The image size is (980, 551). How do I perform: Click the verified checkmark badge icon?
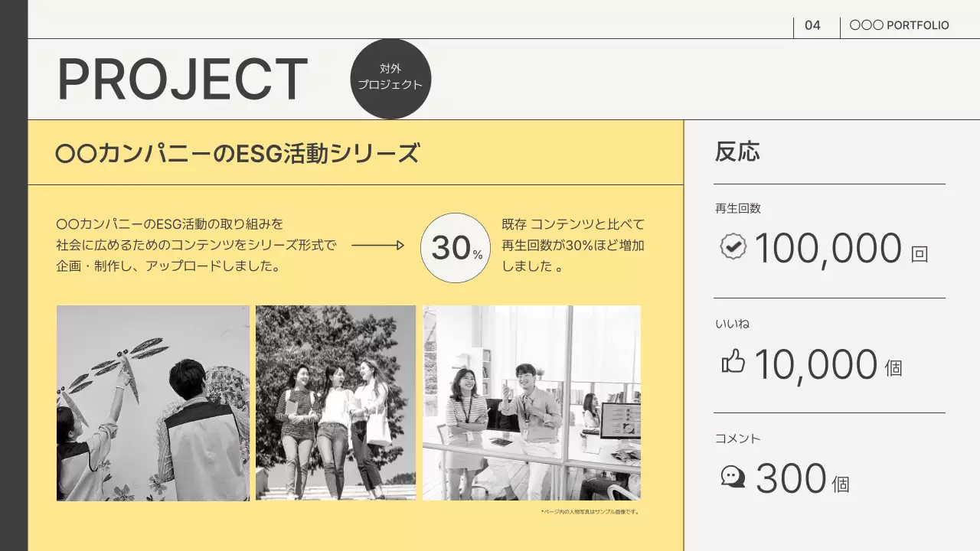(x=733, y=247)
